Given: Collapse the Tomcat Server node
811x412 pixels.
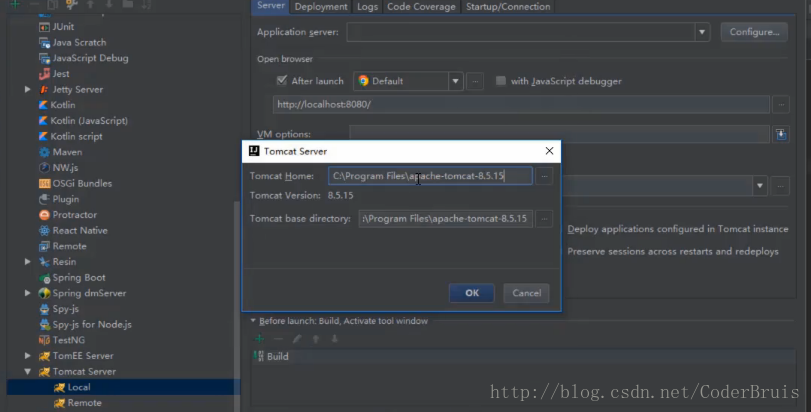Looking at the screenshot, I should tap(27, 372).
